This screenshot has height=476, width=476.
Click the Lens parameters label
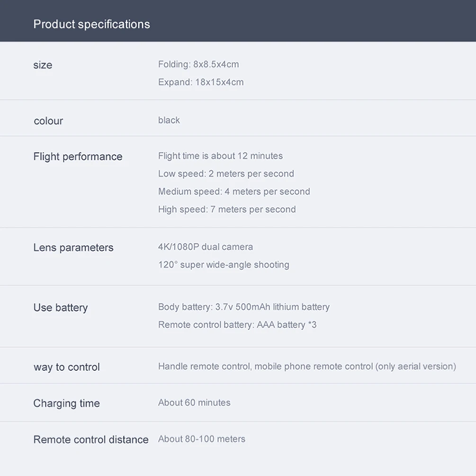tap(73, 248)
